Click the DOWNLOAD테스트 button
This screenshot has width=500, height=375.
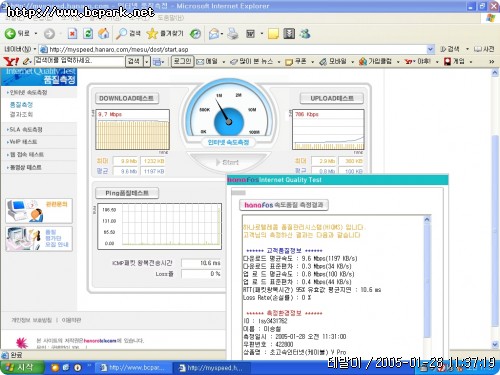127,98
